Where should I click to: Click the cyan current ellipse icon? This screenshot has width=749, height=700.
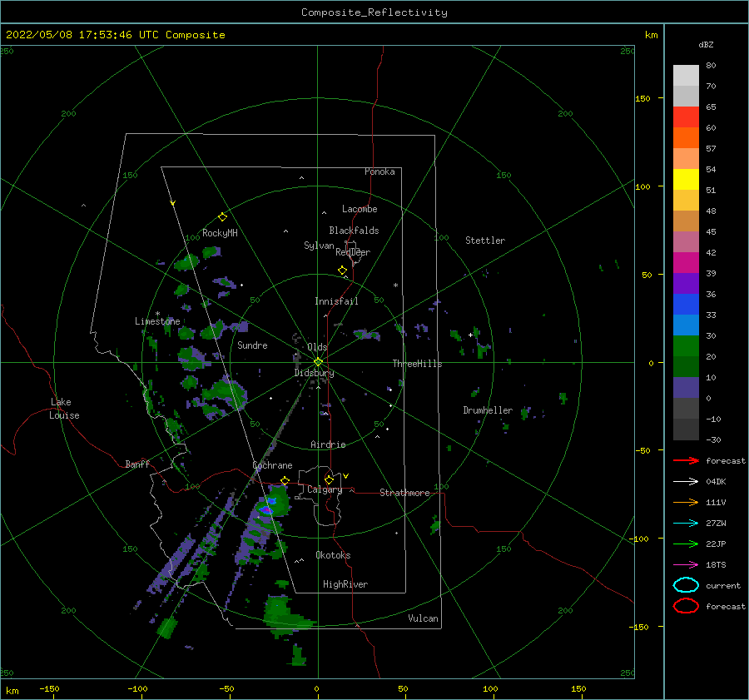[686, 585]
